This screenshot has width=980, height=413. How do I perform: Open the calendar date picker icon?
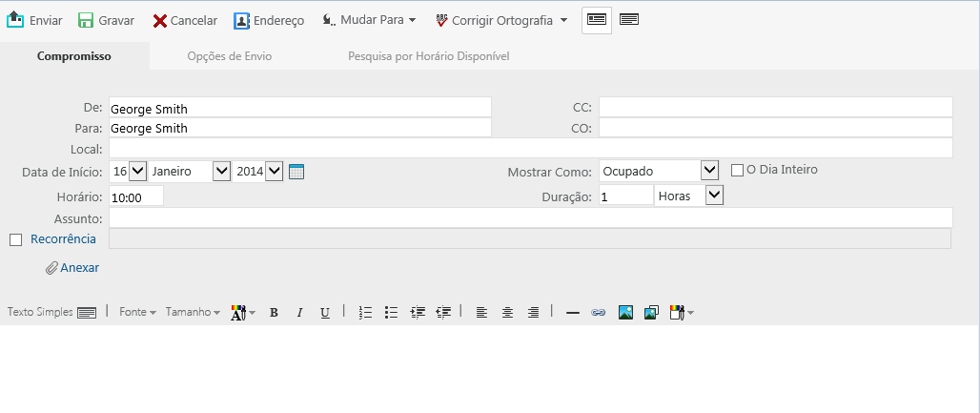tap(296, 172)
